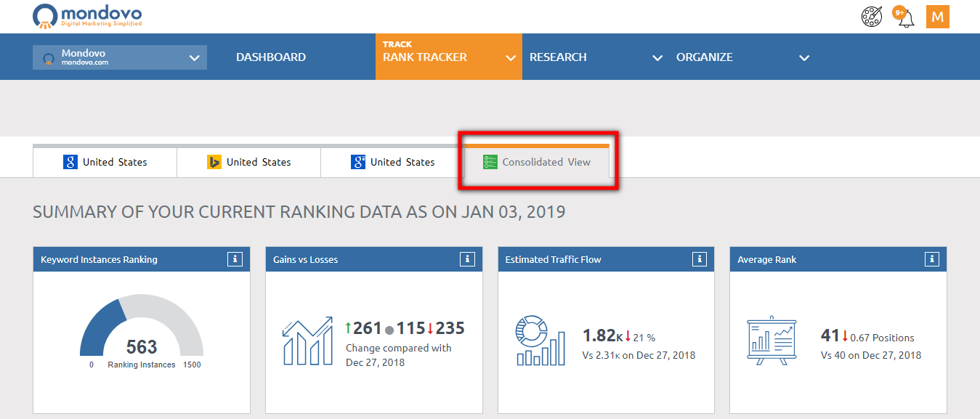980x419 pixels.
Task: Click the Keyword Instances Ranking card header
Action: point(142,259)
